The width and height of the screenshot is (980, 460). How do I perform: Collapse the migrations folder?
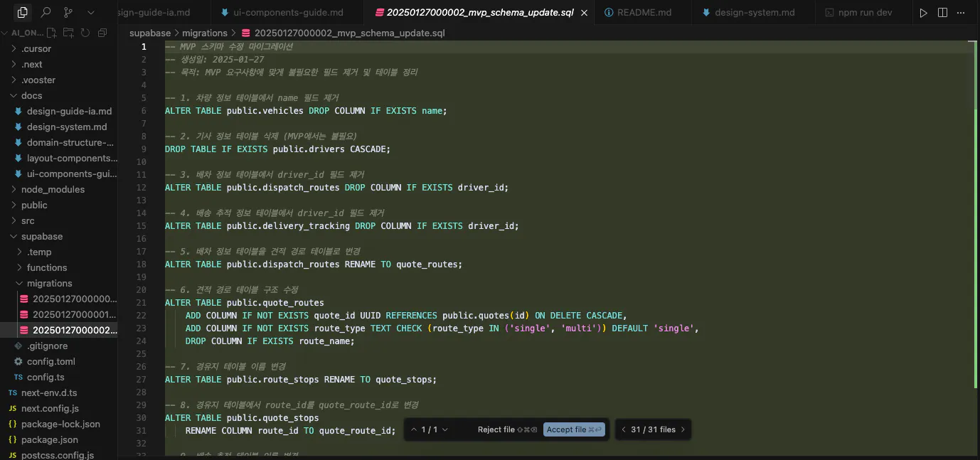[59, 284]
